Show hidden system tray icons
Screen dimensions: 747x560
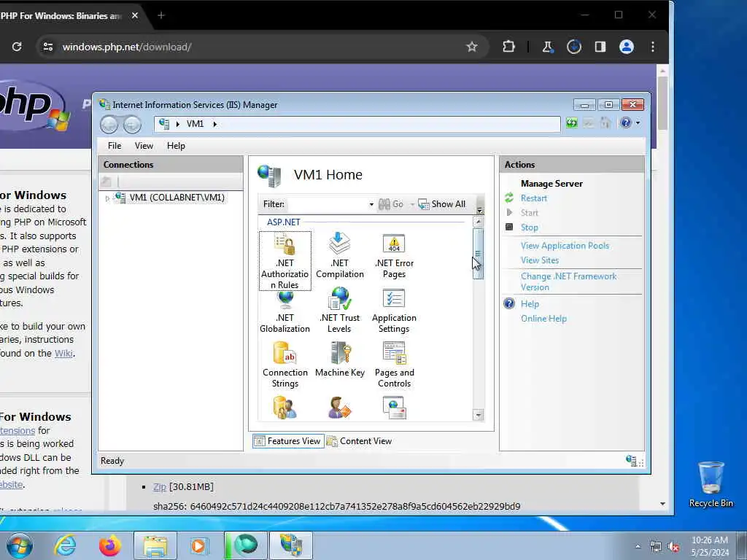[638, 547]
